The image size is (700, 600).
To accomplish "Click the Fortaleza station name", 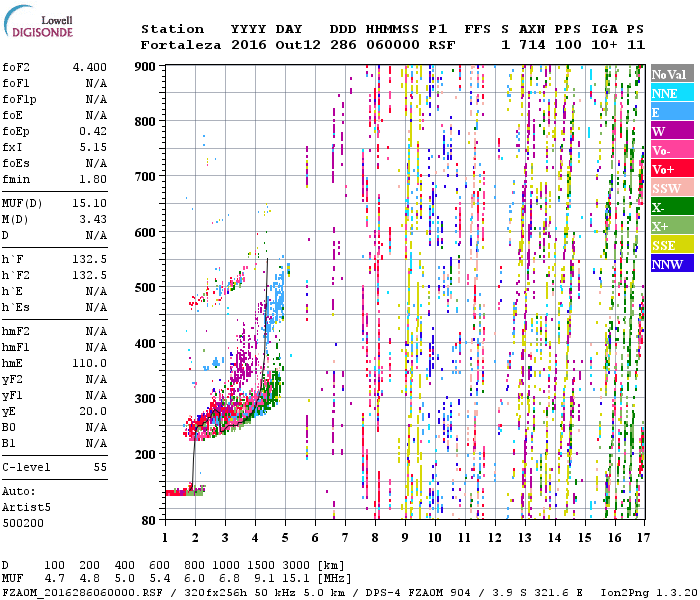I will pyautogui.click(x=181, y=45).
